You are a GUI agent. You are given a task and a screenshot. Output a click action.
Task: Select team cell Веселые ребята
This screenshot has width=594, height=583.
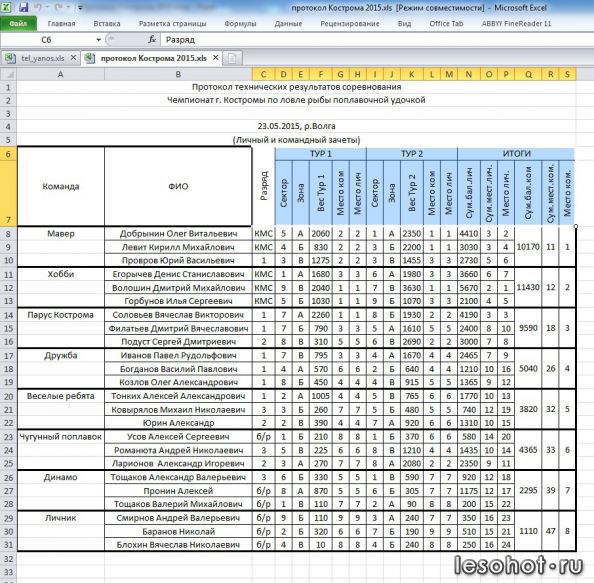click(61, 396)
